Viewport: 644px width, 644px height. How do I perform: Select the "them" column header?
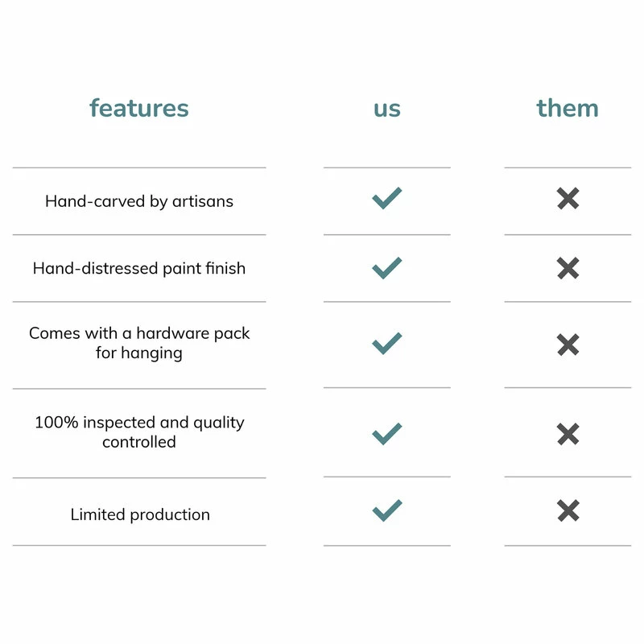568,108
